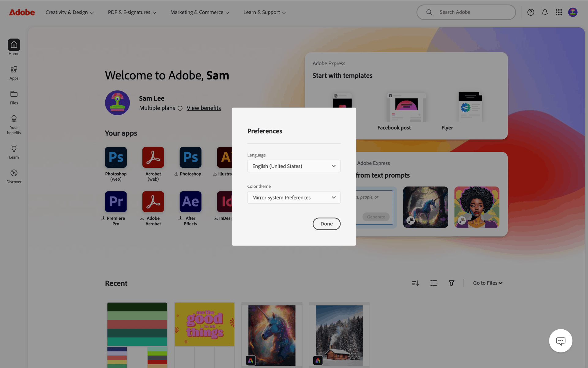
Task: Click the Adobe logo
Action: pyautogui.click(x=22, y=12)
